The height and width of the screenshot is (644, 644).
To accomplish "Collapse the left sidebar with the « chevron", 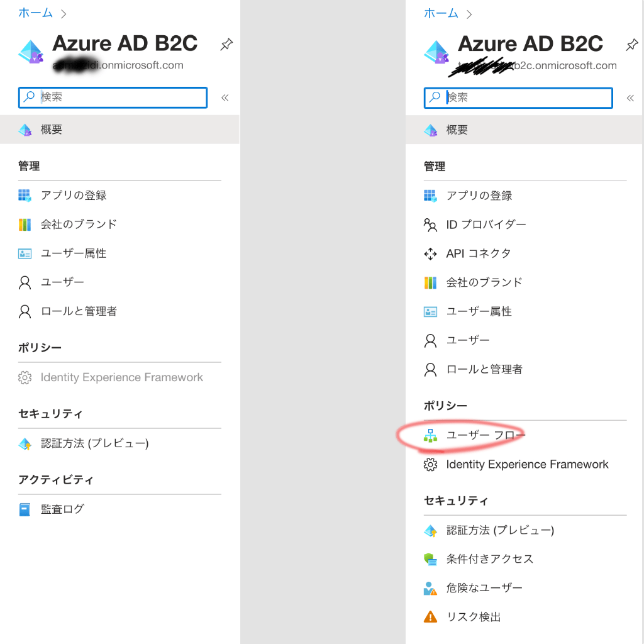I will tap(226, 97).
